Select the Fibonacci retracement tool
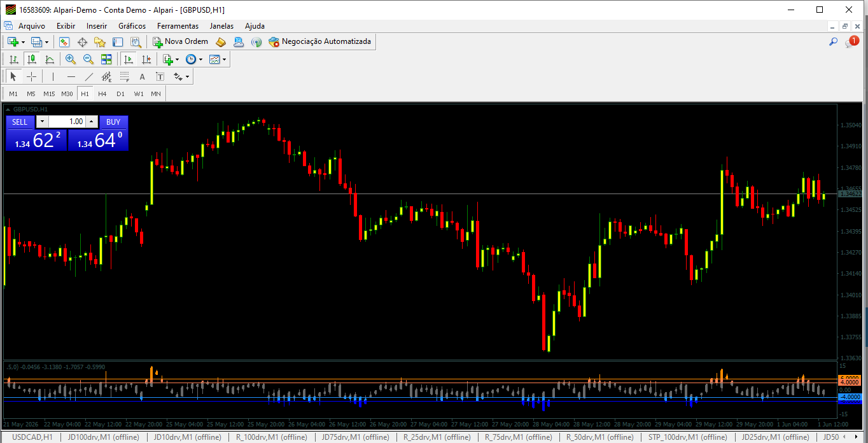868x443 pixels. pyautogui.click(x=124, y=76)
